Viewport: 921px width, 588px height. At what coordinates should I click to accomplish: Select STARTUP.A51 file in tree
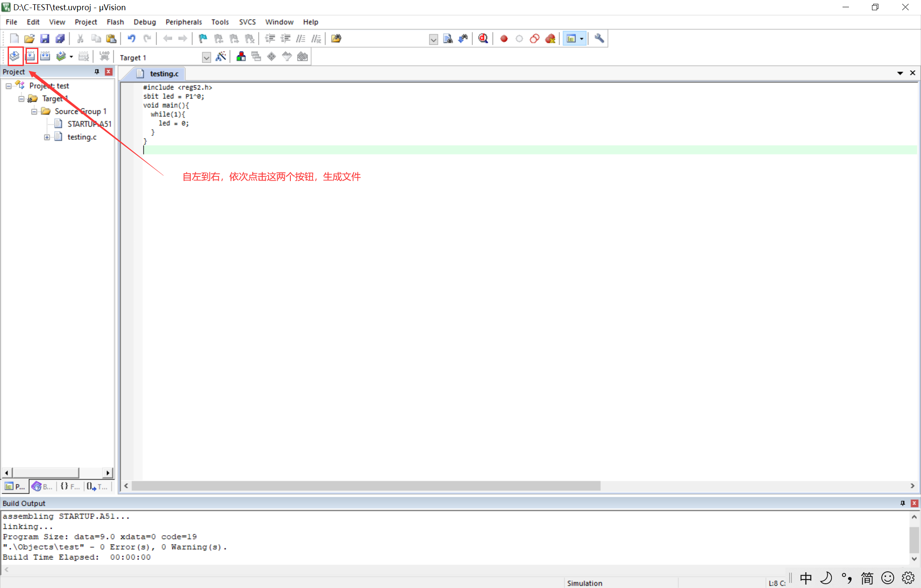89,124
